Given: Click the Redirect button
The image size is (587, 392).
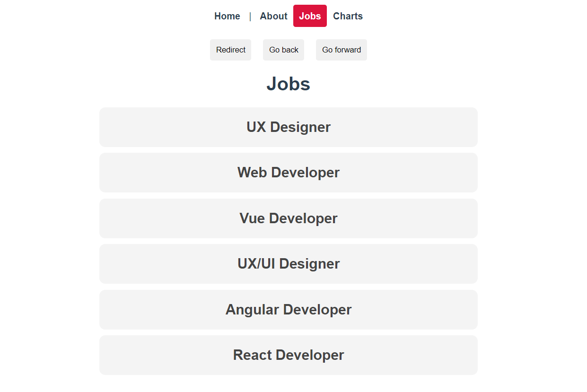Looking at the screenshot, I should [231, 50].
